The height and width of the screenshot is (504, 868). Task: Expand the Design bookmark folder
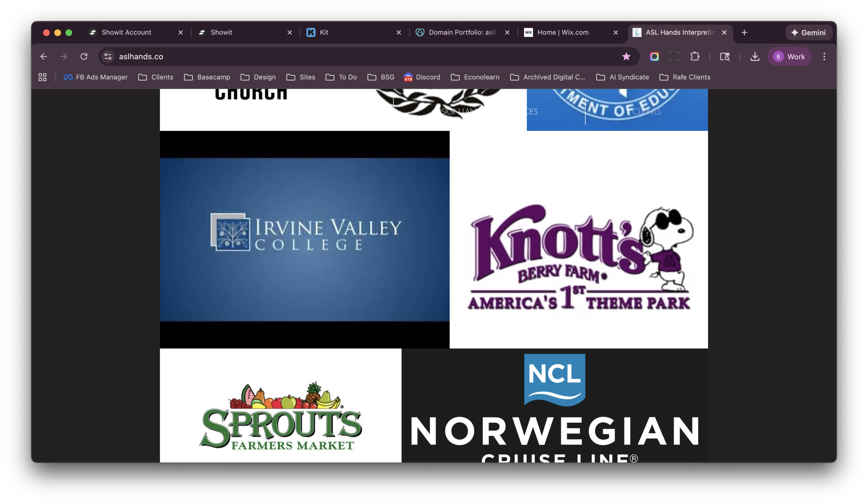[258, 77]
